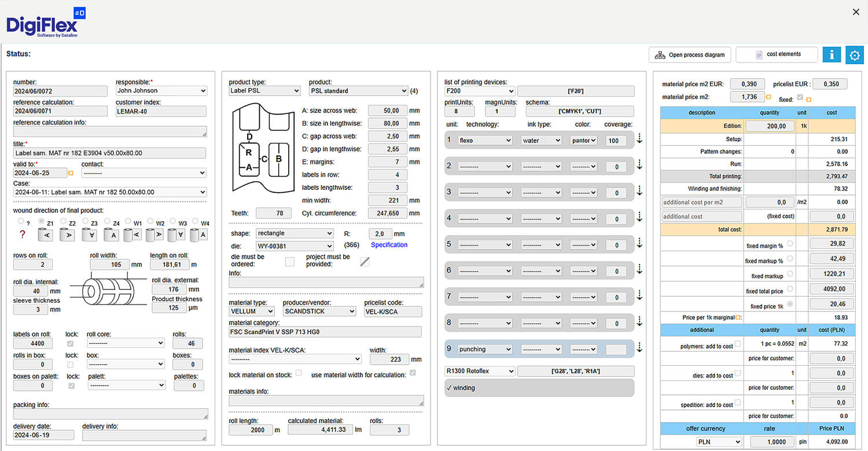Screen dimensions: 868x451
Task: Click the move-down arrow for unit 9 punching
Action: coord(639,347)
